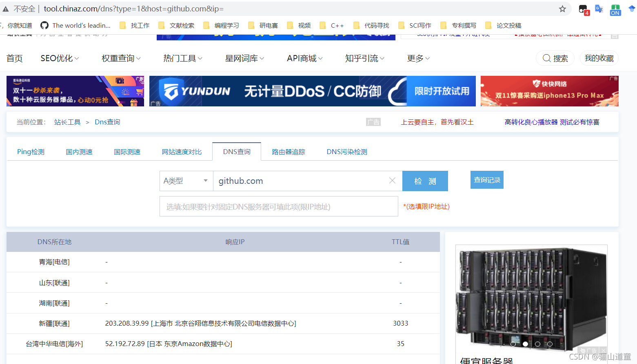
Task: Select the third carousel dot on server ad
Action: point(537,344)
